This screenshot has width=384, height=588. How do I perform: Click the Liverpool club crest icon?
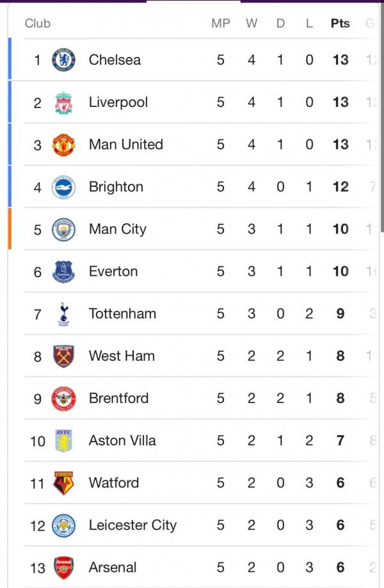coord(63,102)
